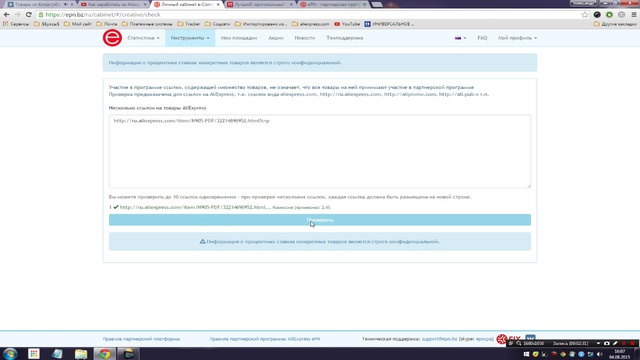Click the blue Проверить button
This screenshot has width=640, height=360.
click(320, 220)
